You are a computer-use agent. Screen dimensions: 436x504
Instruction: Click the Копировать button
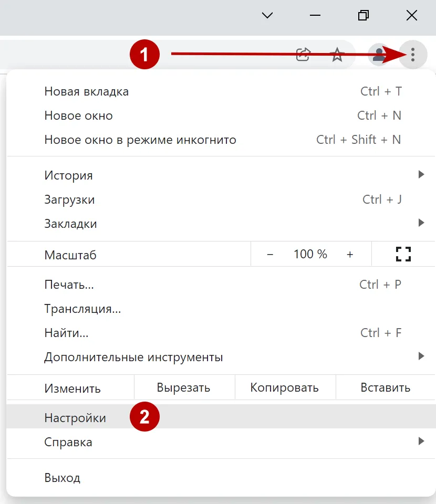(285, 387)
